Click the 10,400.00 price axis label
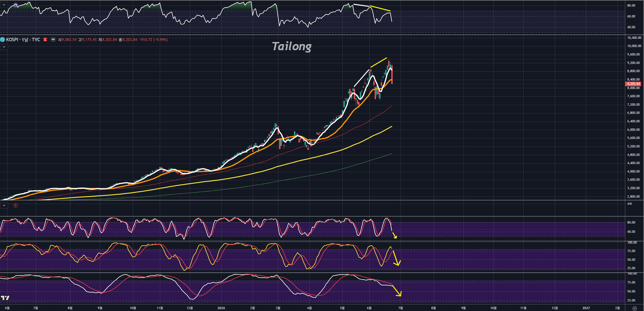644x311 pixels. (634, 38)
